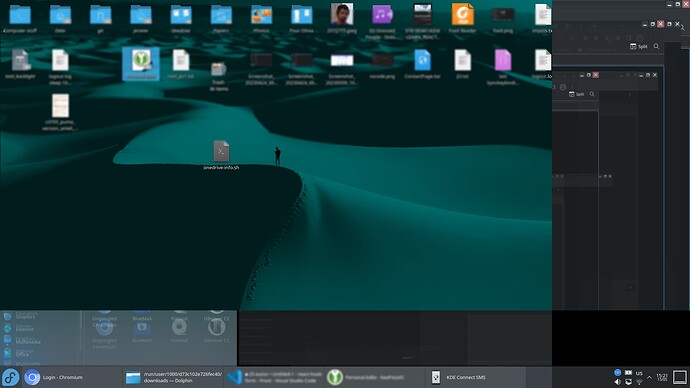
Task: Switch to the Visual Studio Code window
Action: pyautogui.click(x=275, y=377)
